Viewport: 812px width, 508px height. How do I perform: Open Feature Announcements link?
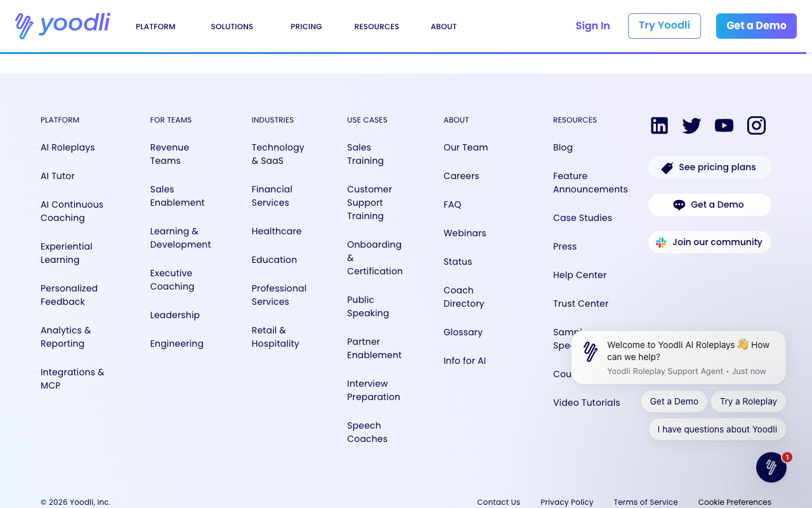click(x=591, y=183)
